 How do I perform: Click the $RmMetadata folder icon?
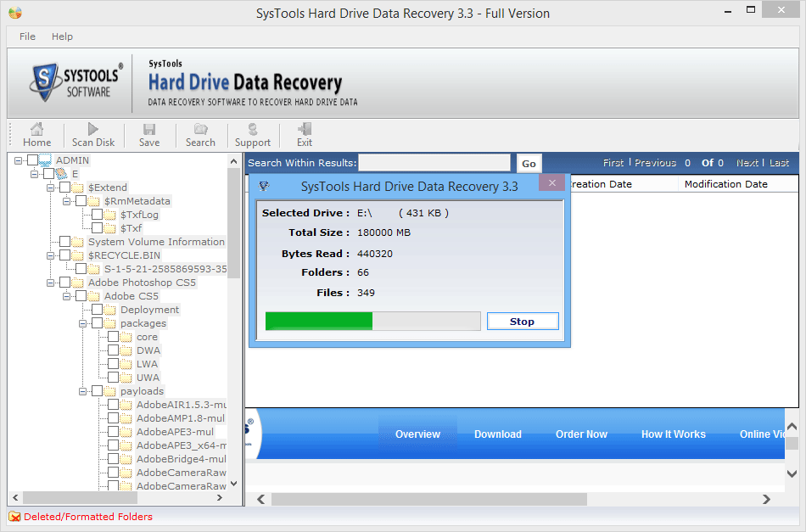coord(93,201)
